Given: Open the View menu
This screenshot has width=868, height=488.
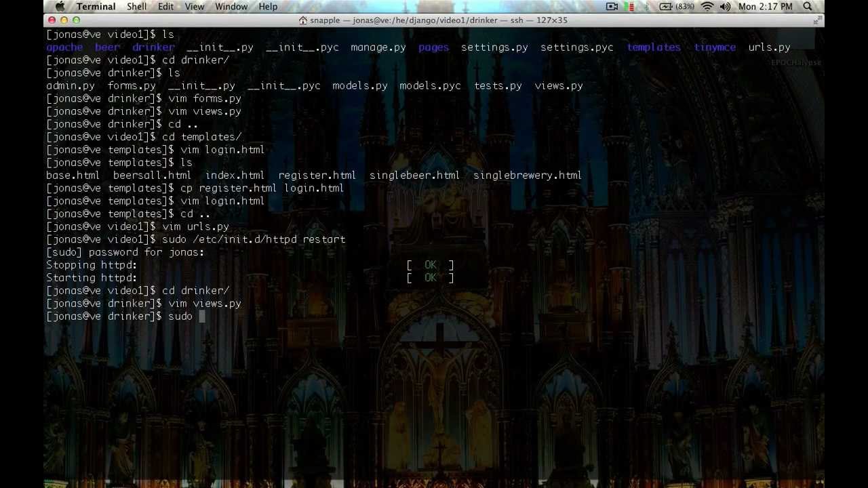Looking at the screenshot, I should coord(194,6).
